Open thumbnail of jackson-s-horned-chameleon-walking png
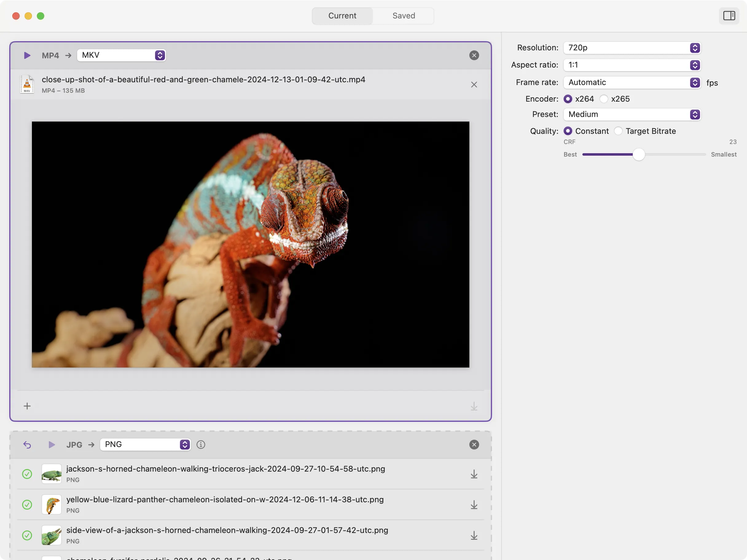Viewport: 747px width, 560px height. point(51,474)
